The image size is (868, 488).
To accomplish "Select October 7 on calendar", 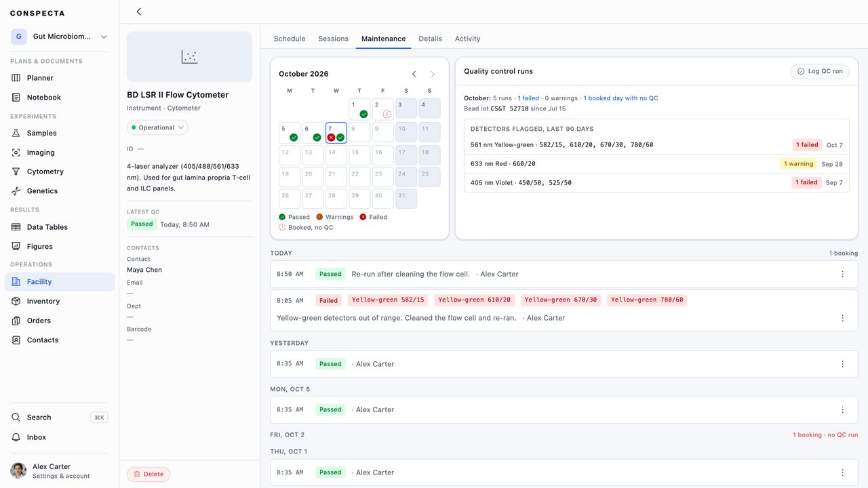I will pos(336,133).
